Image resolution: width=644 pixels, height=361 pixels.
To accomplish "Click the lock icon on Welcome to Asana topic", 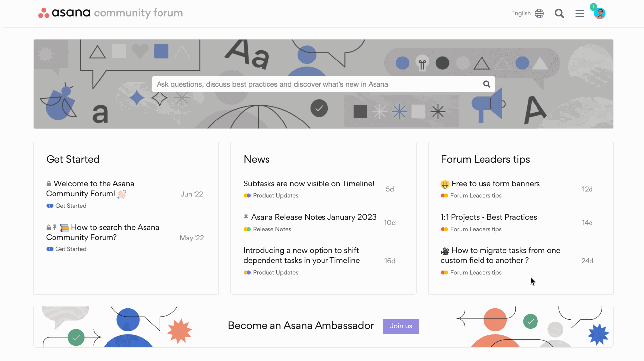I will coord(49,183).
